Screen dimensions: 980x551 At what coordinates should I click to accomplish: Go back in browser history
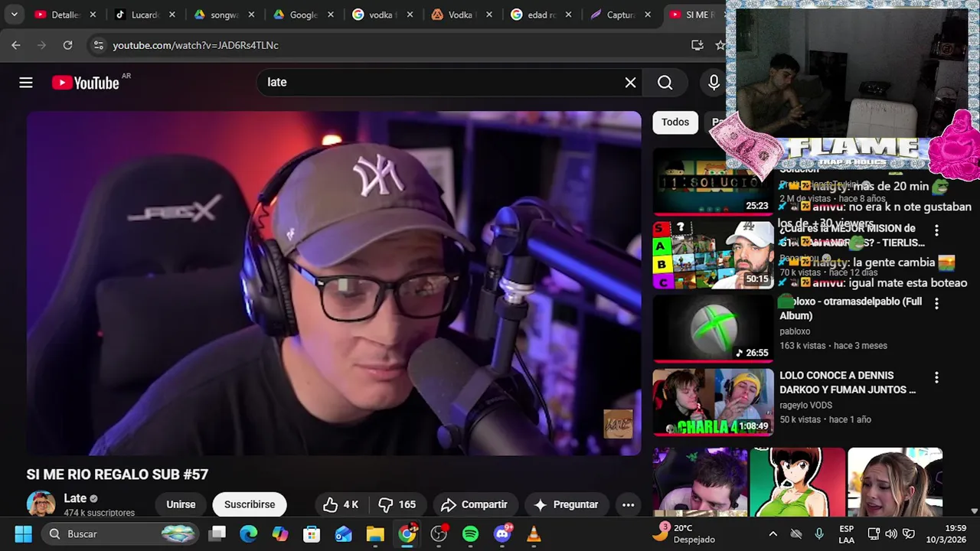[x=16, y=45]
